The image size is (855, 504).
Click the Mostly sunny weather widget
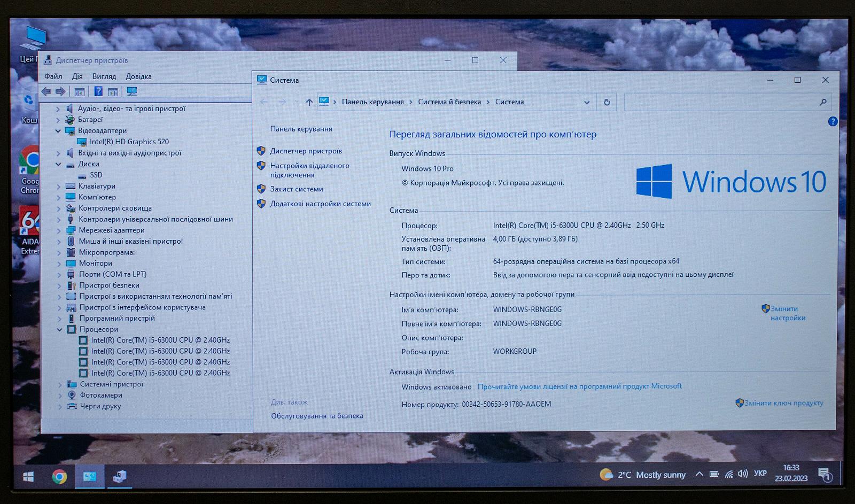pyautogui.click(x=643, y=475)
